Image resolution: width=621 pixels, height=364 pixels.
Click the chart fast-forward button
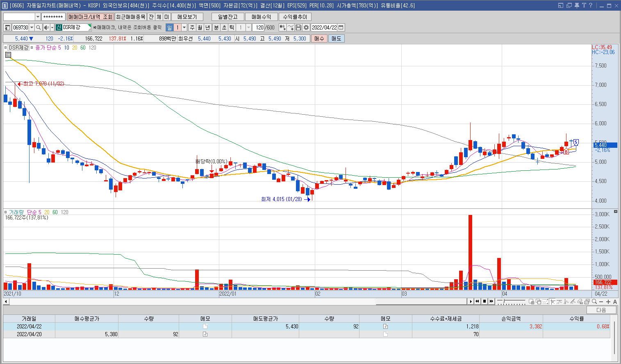point(491,301)
